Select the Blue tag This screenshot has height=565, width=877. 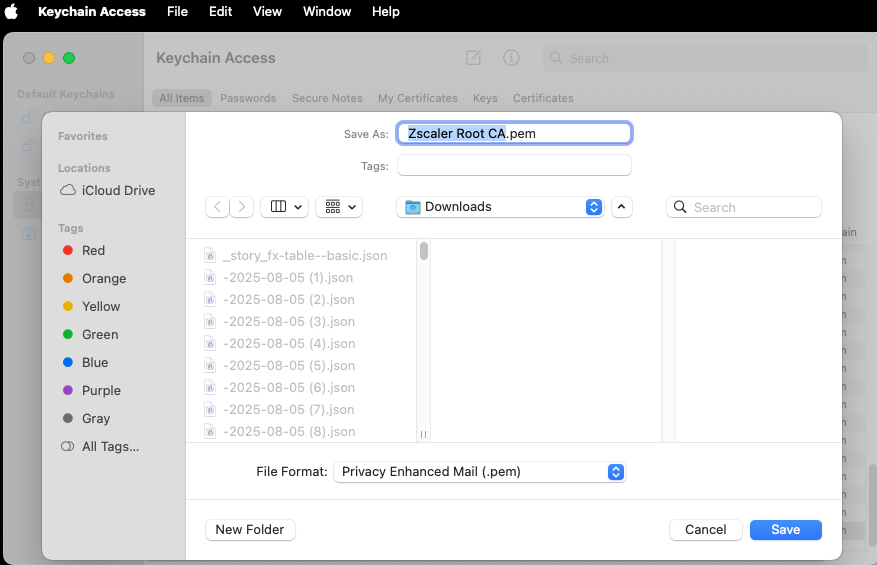[x=86, y=362]
